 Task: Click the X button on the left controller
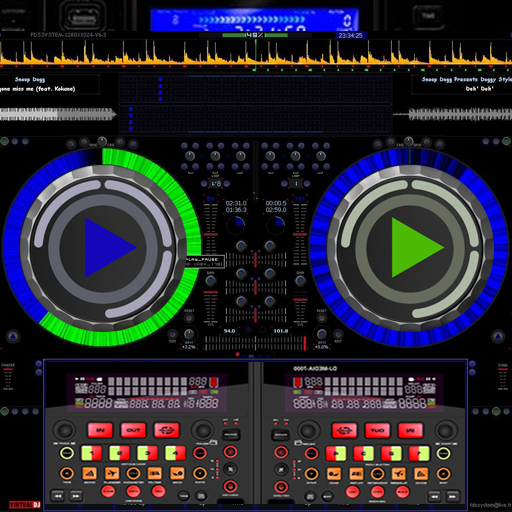coord(230,469)
